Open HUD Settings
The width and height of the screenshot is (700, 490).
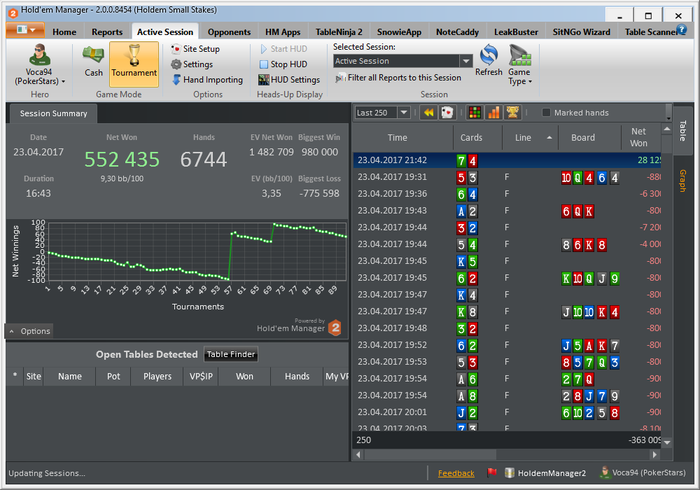[289, 79]
